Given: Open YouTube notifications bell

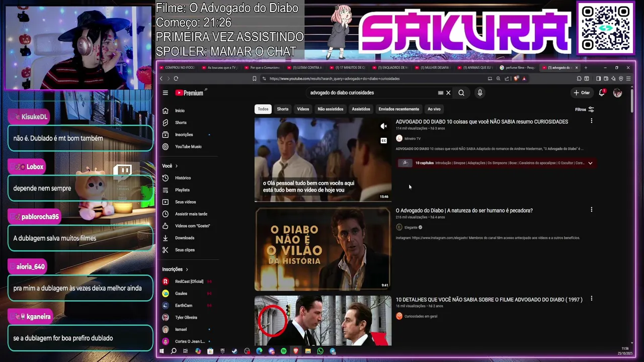Looking at the screenshot, I should click(x=602, y=93).
